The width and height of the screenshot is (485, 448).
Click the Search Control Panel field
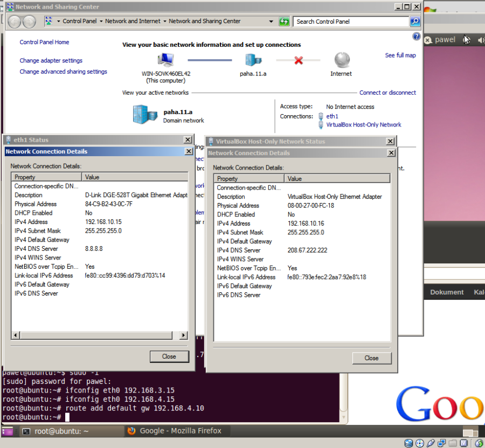point(351,22)
